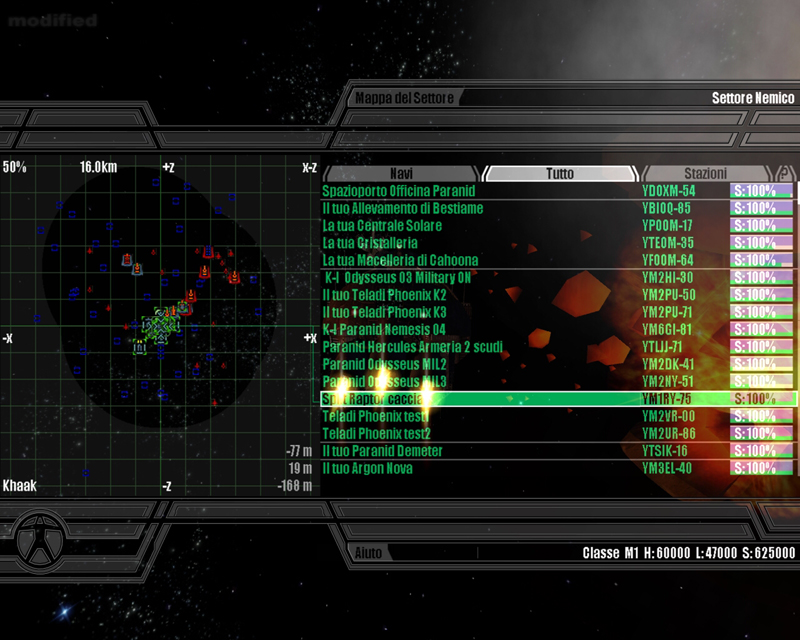
Task: Click the -77 m coordinate value
Action: (299, 451)
